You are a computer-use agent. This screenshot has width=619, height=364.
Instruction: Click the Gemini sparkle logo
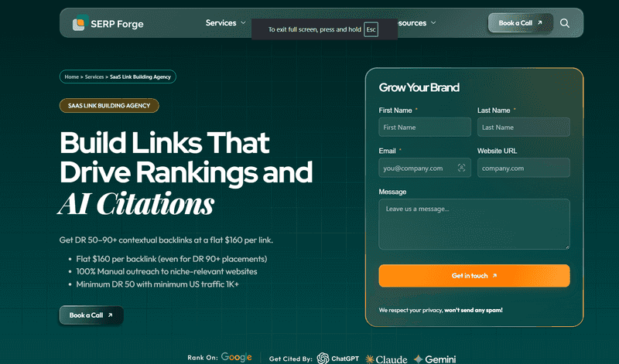[418, 359]
